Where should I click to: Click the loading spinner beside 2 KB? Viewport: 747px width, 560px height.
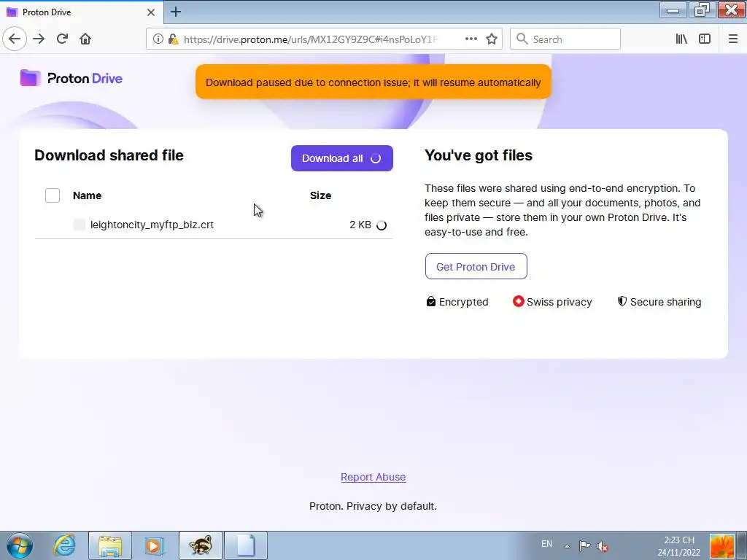[x=382, y=225]
